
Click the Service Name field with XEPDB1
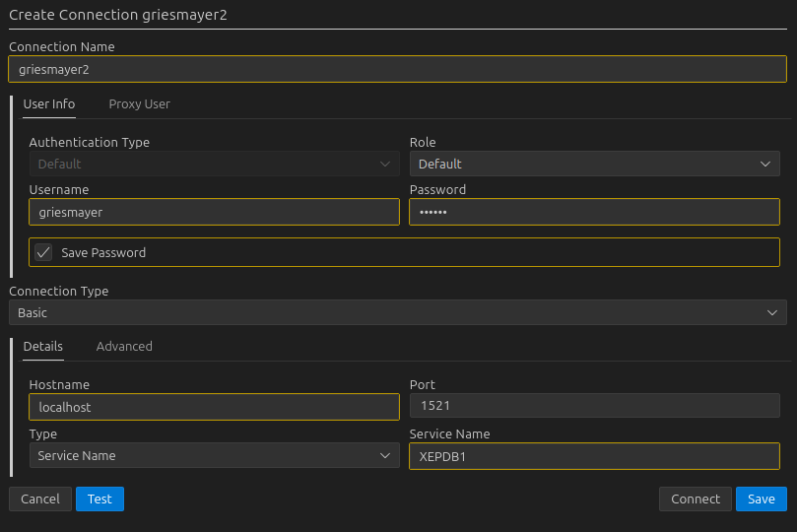coord(594,455)
